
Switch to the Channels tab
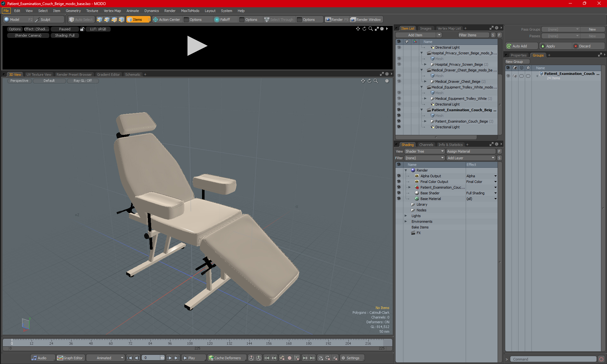point(426,145)
